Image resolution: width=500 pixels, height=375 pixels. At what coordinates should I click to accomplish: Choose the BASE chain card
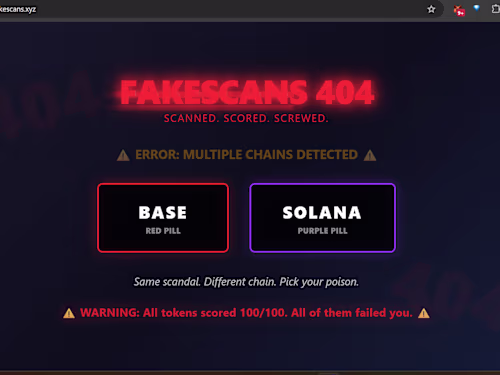163,218
